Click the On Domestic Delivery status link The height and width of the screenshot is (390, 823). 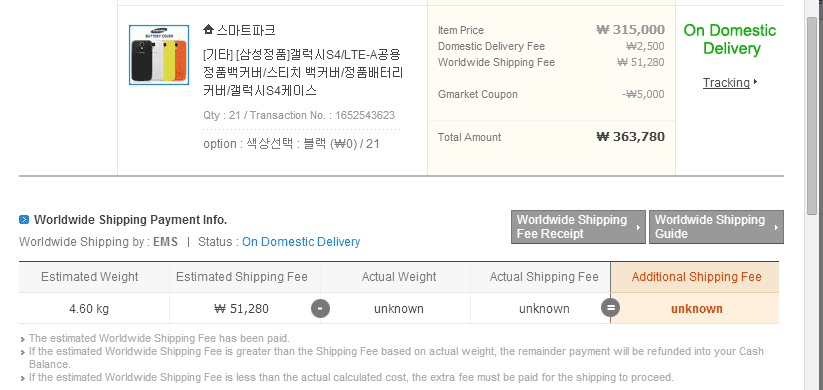301,242
